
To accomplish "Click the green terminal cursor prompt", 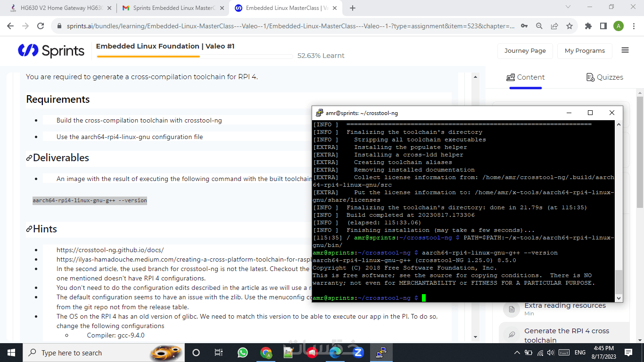I will click(x=424, y=298).
